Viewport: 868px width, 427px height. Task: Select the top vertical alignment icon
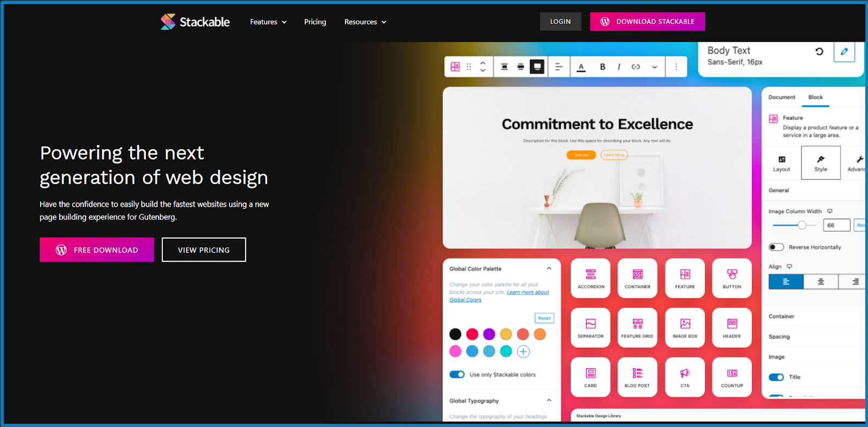505,67
